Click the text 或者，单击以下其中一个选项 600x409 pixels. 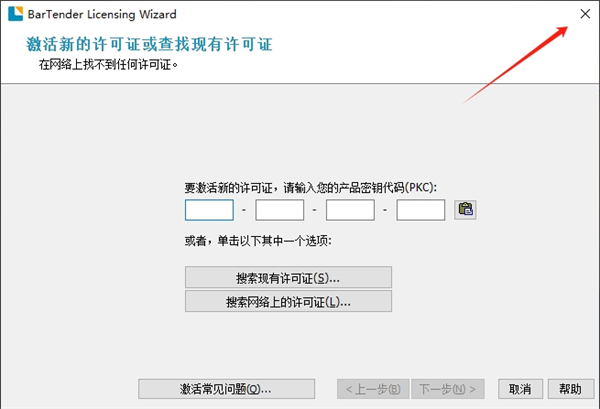[x=258, y=241]
